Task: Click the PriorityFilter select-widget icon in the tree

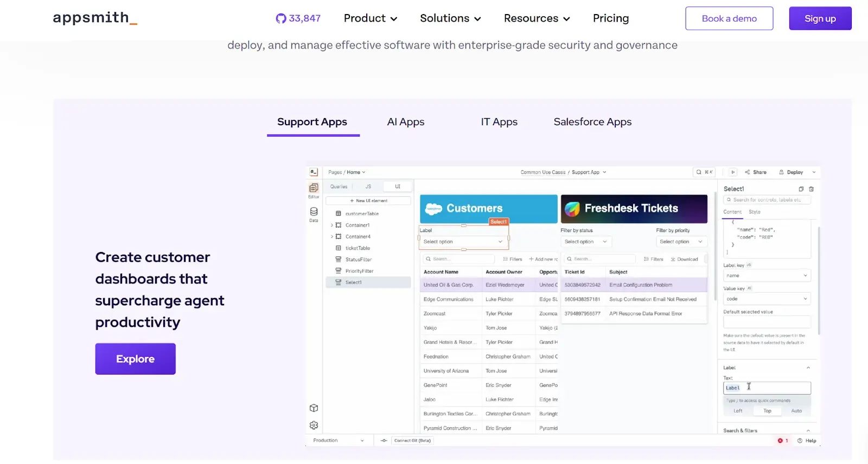Action: [339, 271]
